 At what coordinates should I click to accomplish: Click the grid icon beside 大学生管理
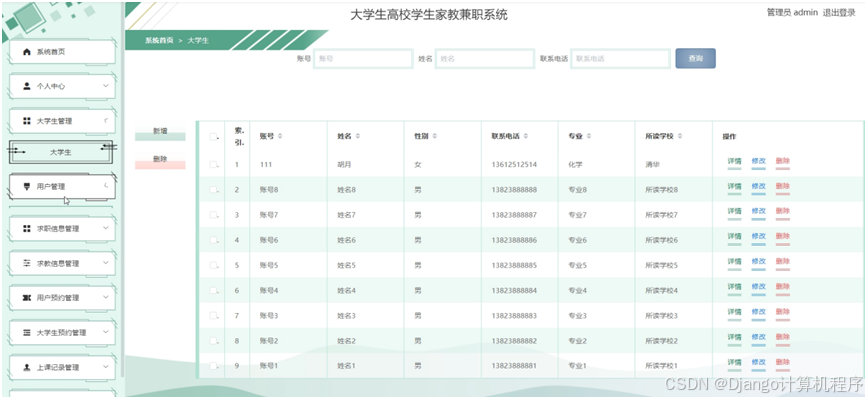click(27, 120)
